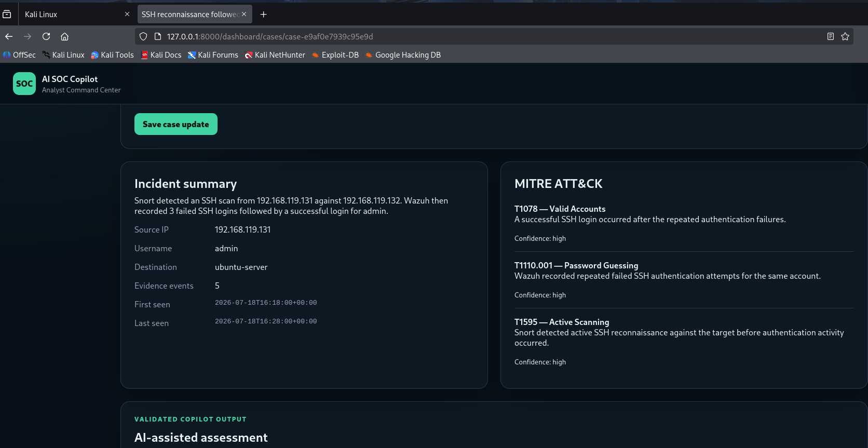This screenshot has height=448, width=868.
Task: Click the AI SOC Copilot title
Action: [70, 79]
